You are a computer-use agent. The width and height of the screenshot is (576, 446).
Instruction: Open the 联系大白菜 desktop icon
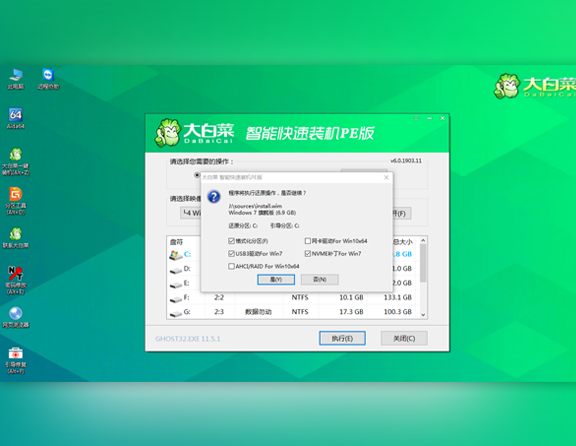[x=16, y=238]
